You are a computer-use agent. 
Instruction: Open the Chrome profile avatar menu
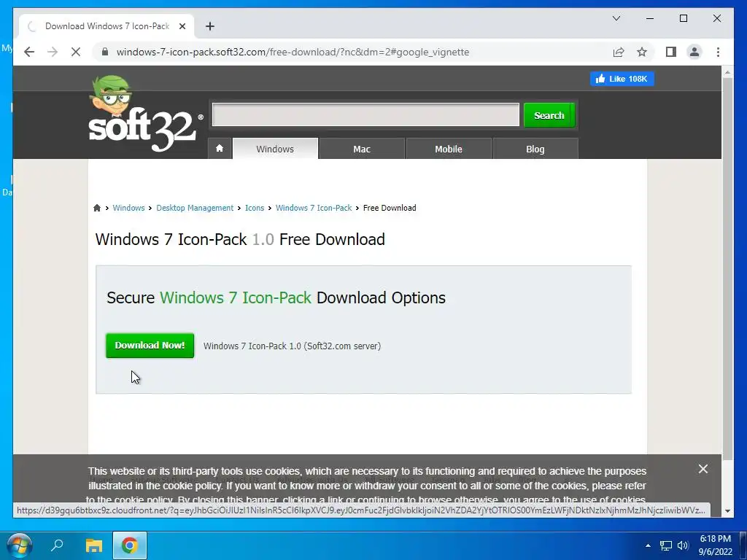694,52
